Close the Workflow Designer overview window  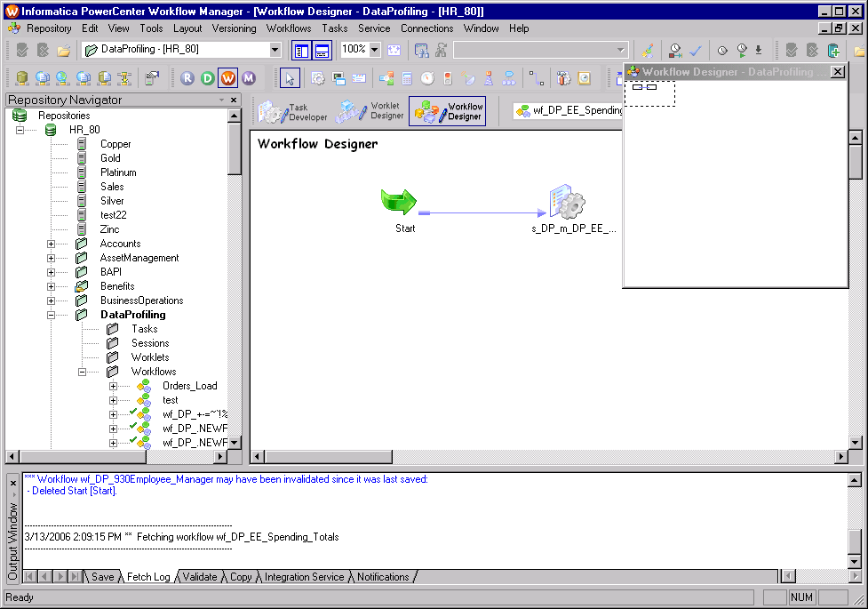pyautogui.click(x=838, y=71)
